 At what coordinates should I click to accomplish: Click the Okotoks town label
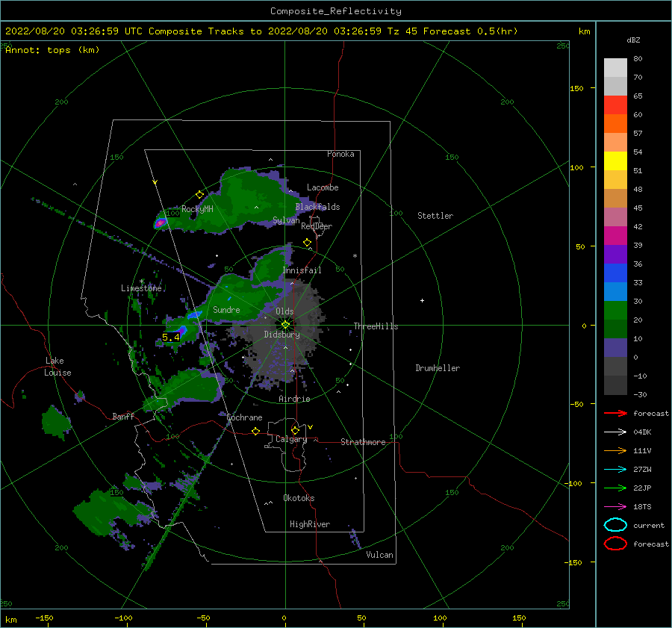tap(299, 498)
